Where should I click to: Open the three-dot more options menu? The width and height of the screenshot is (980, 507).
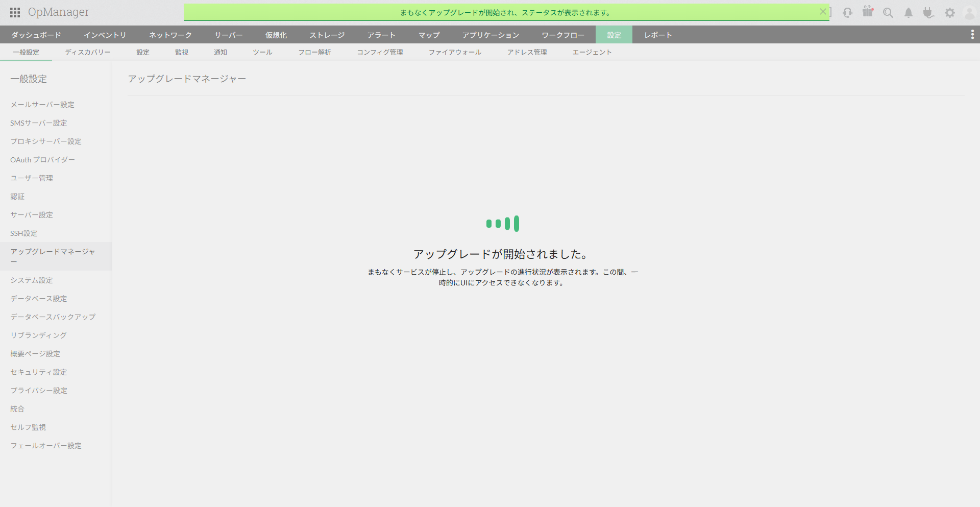click(972, 34)
